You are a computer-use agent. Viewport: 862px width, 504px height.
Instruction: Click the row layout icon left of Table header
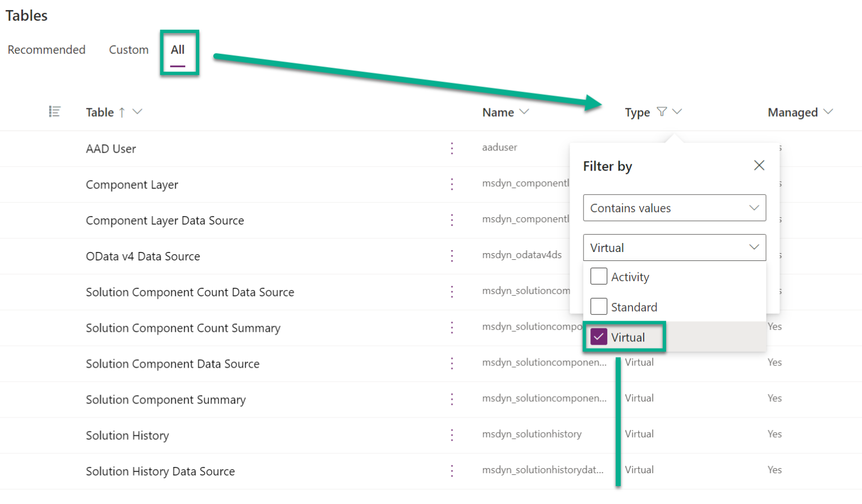[x=55, y=111]
